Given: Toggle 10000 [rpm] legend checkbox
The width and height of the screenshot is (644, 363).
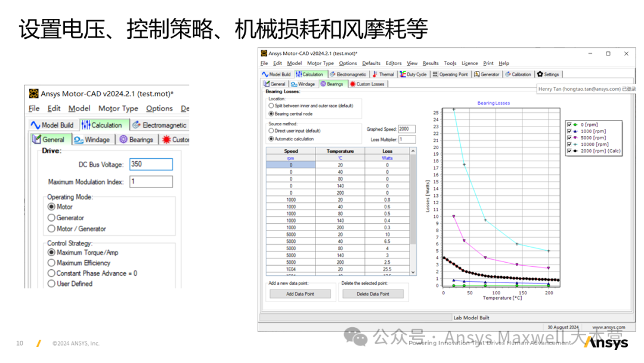Looking at the screenshot, I should click(x=569, y=144).
